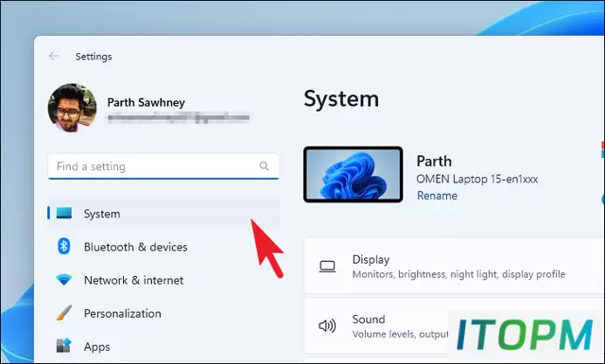Click the Display laptop icon

[327, 267]
